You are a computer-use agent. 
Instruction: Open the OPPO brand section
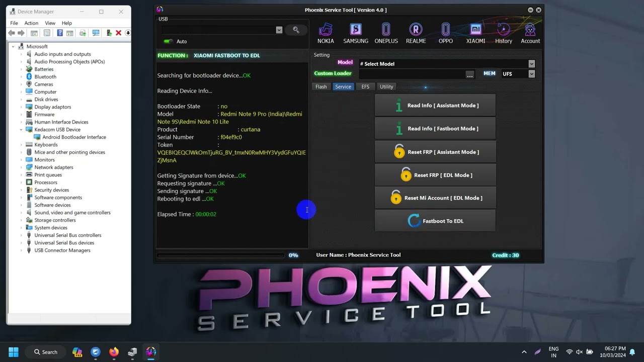click(x=446, y=33)
